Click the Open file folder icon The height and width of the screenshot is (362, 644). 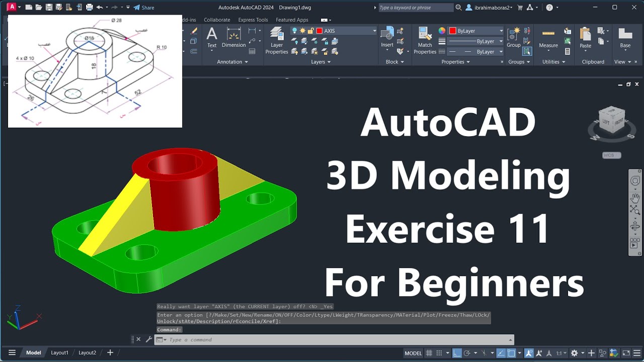[39, 8]
